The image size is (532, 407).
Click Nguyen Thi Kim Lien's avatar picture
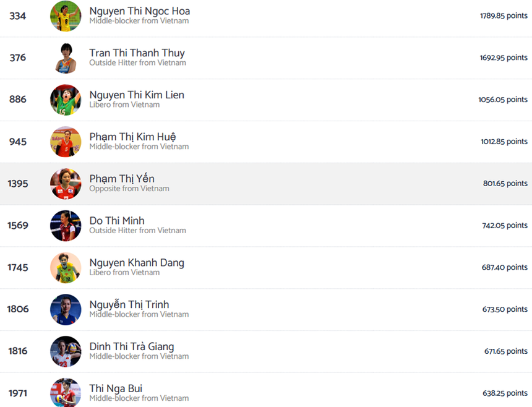[66, 100]
